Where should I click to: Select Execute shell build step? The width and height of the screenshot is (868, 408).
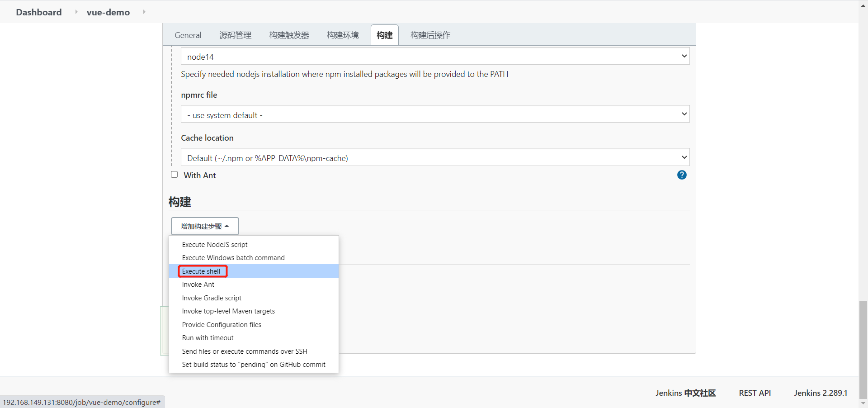click(x=254, y=271)
